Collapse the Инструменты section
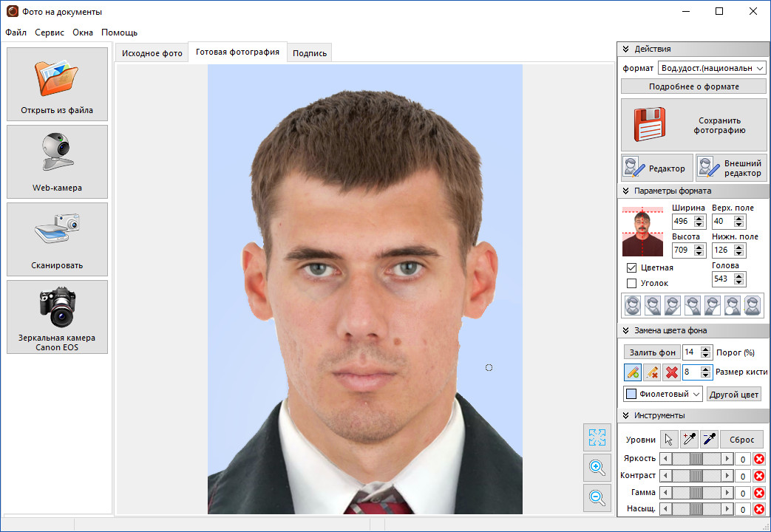The image size is (771, 532). (x=625, y=415)
